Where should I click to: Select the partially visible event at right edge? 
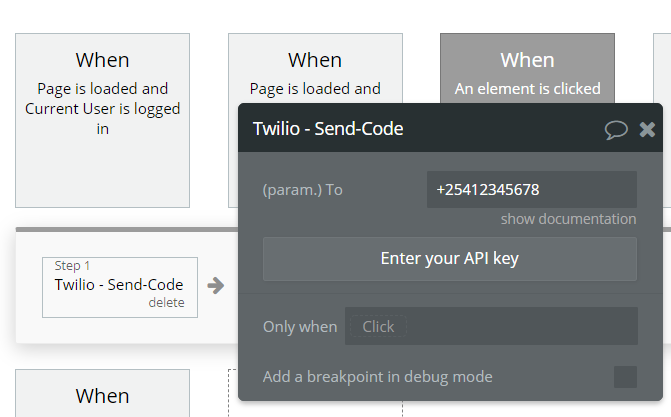coord(662,69)
